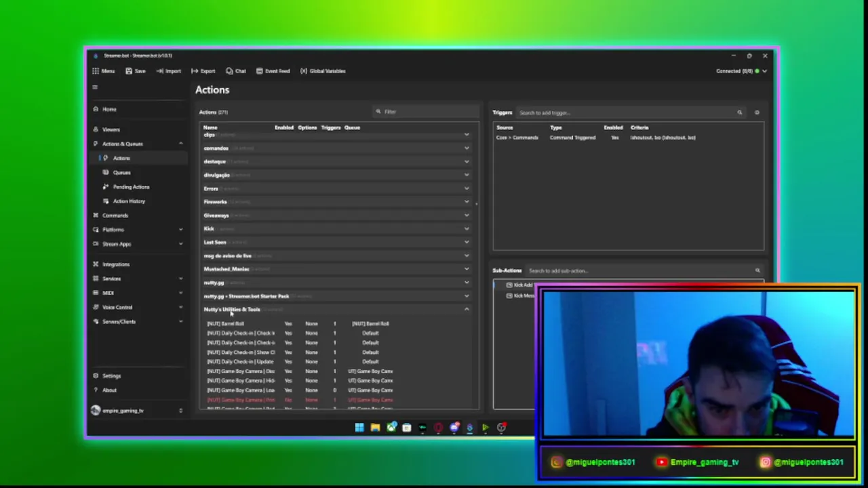This screenshot has width=868, height=488.
Task: Open Event Feed from the toolbar
Action: pyautogui.click(x=273, y=70)
